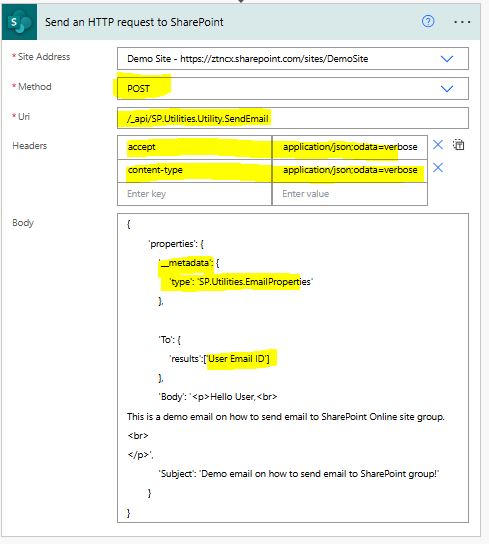Image resolution: width=489 pixels, height=544 pixels.
Task: Click the 'Site Address' label
Action: (44, 57)
